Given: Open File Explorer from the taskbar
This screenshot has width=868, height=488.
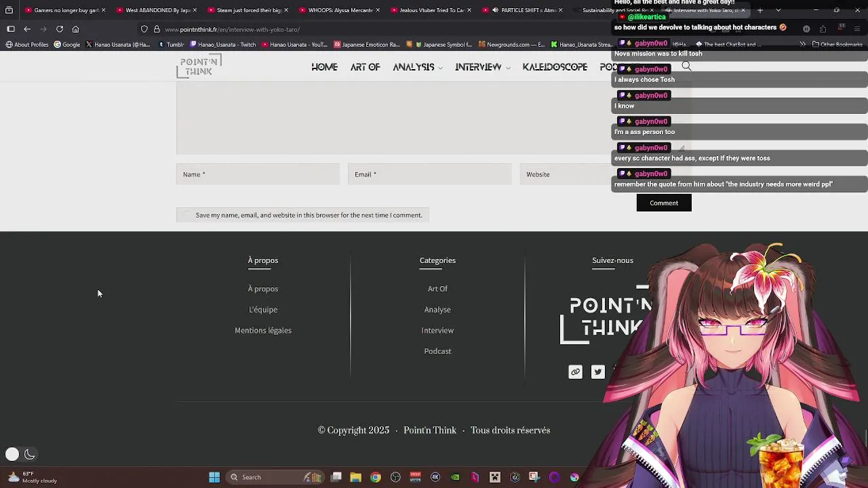Looking at the screenshot, I should [x=355, y=477].
